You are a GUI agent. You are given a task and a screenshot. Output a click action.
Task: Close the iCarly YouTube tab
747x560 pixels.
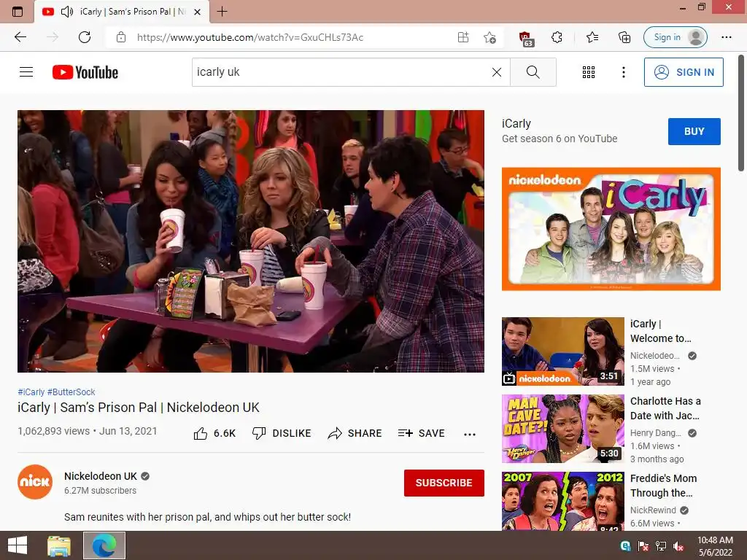[197, 12]
